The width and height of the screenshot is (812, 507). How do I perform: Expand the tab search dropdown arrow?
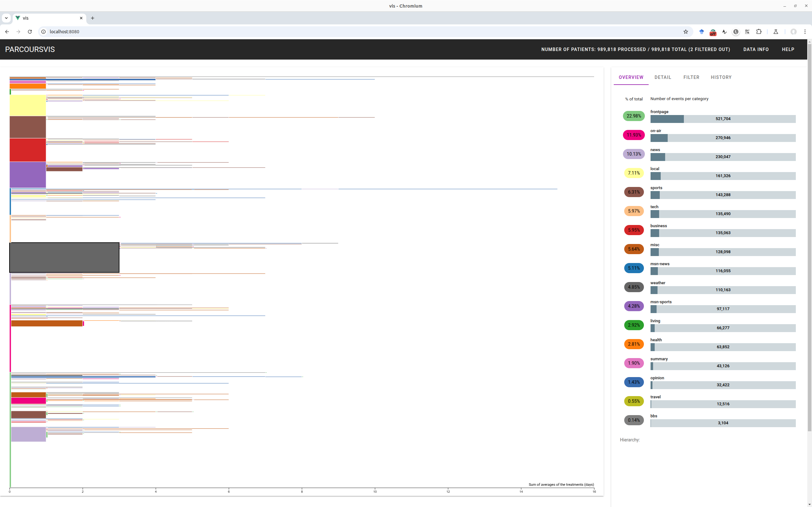6,18
